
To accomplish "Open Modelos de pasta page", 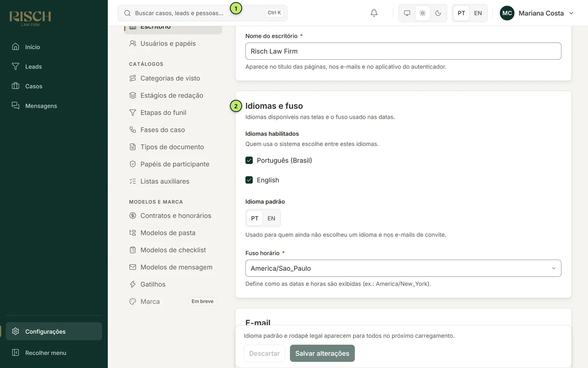I will (x=173, y=233).
